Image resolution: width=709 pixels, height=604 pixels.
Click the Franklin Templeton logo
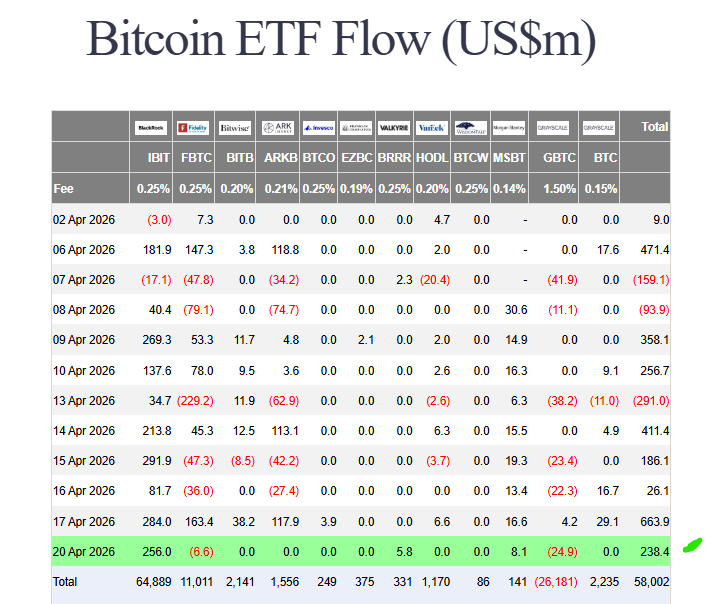(x=356, y=128)
